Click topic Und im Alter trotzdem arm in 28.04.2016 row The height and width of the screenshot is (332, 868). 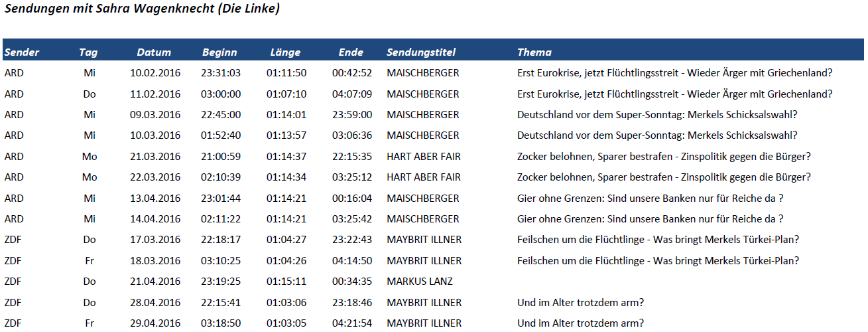coord(581,303)
